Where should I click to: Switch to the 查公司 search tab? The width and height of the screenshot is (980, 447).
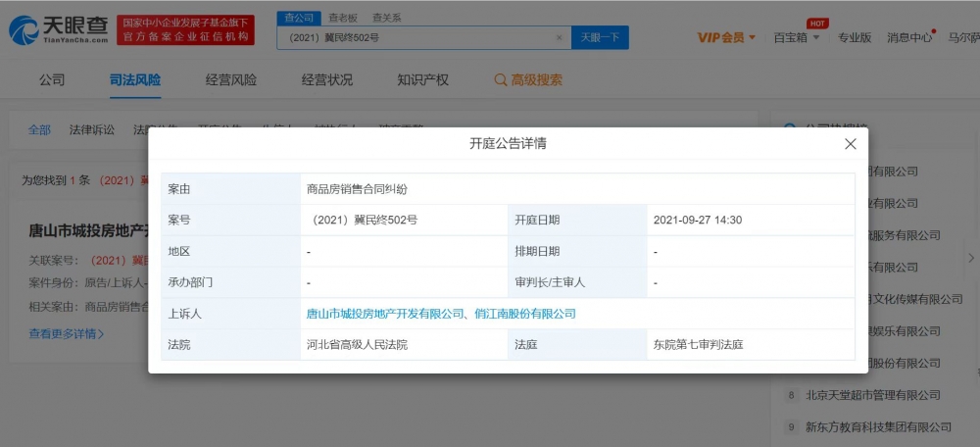tap(299, 18)
